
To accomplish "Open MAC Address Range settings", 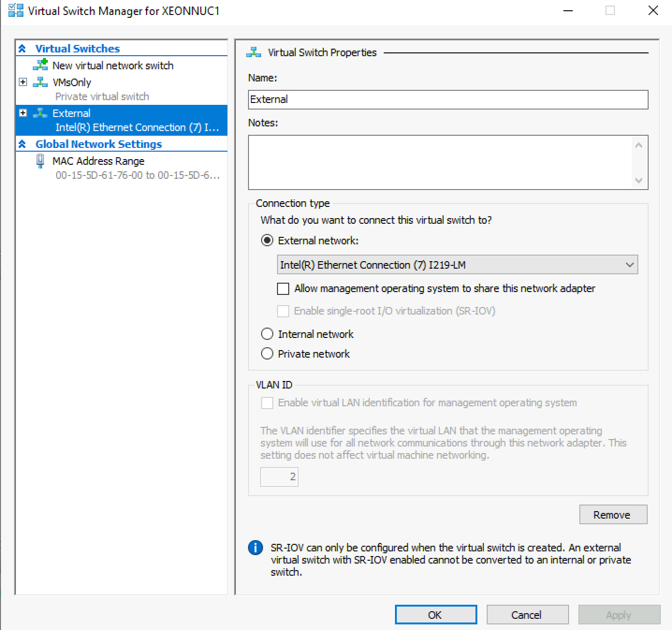I will pyautogui.click(x=98, y=161).
